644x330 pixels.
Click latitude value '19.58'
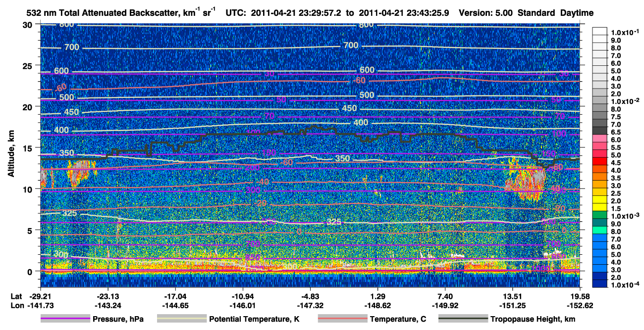pos(580,296)
